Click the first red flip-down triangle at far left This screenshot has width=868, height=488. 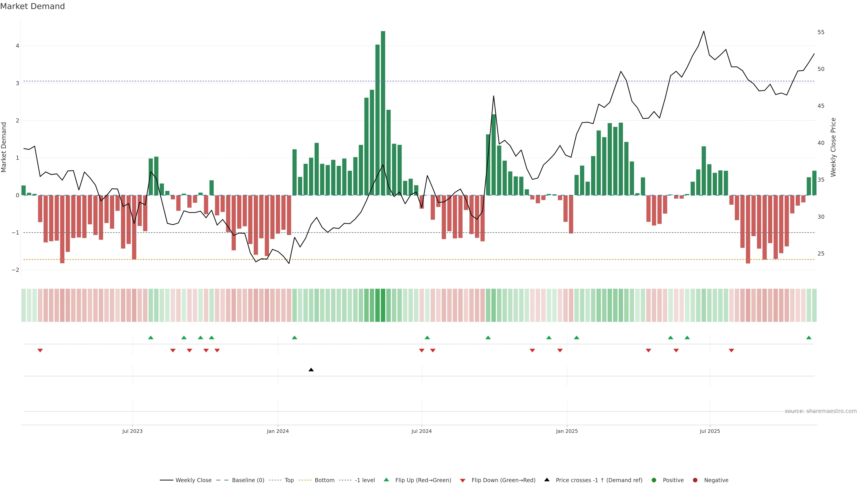[40, 350]
